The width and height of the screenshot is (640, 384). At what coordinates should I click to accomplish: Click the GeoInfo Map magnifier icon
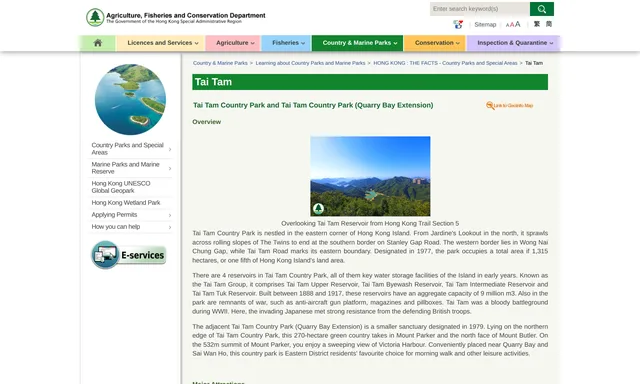click(490, 105)
